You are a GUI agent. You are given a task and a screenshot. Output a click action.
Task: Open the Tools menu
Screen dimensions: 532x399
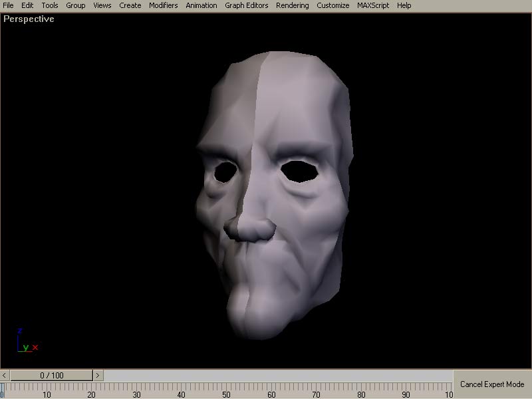(x=50, y=5)
